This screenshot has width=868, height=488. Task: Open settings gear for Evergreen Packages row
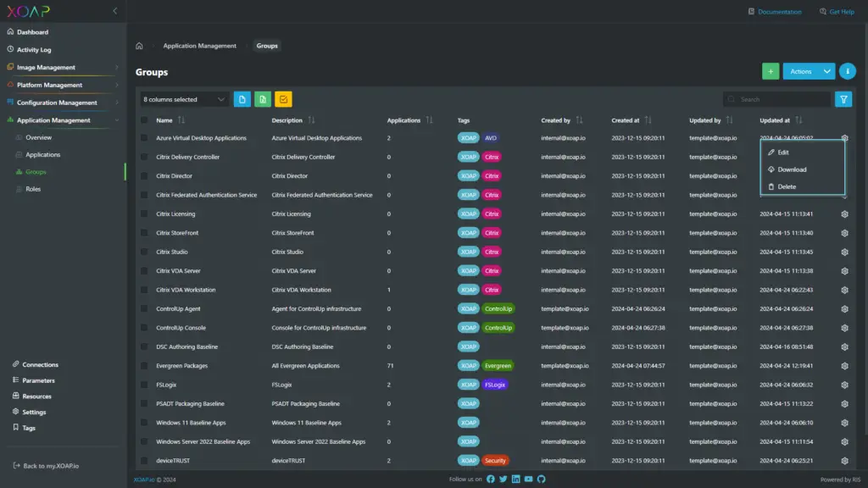click(x=844, y=366)
